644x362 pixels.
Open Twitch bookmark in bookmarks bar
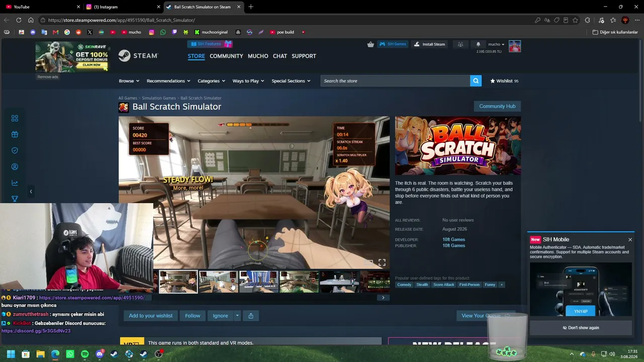[x=175, y=32]
